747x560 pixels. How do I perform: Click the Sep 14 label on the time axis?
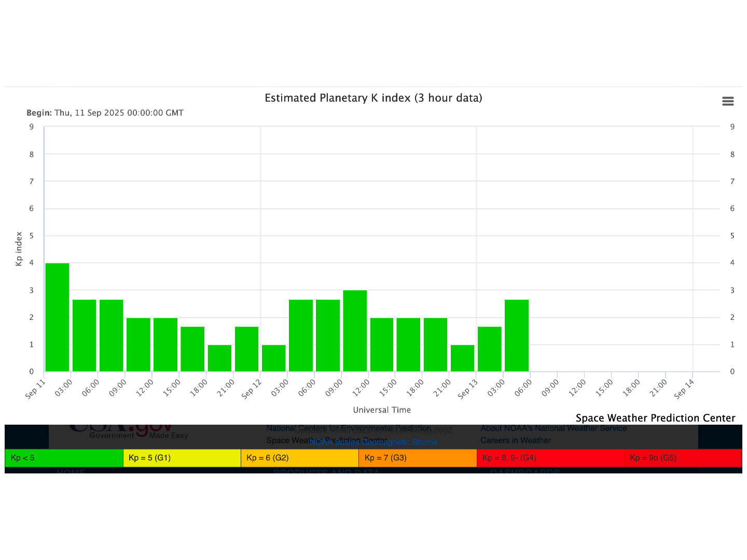684,389
